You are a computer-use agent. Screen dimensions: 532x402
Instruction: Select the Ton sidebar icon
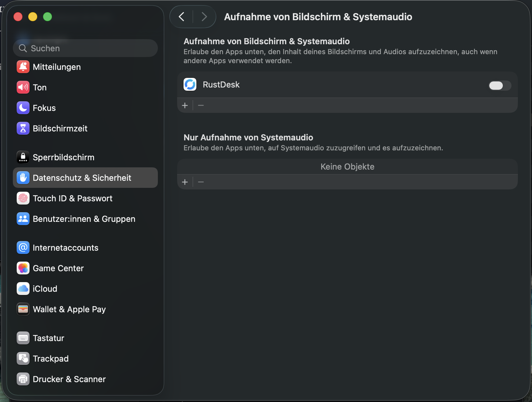pyautogui.click(x=23, y=87)
